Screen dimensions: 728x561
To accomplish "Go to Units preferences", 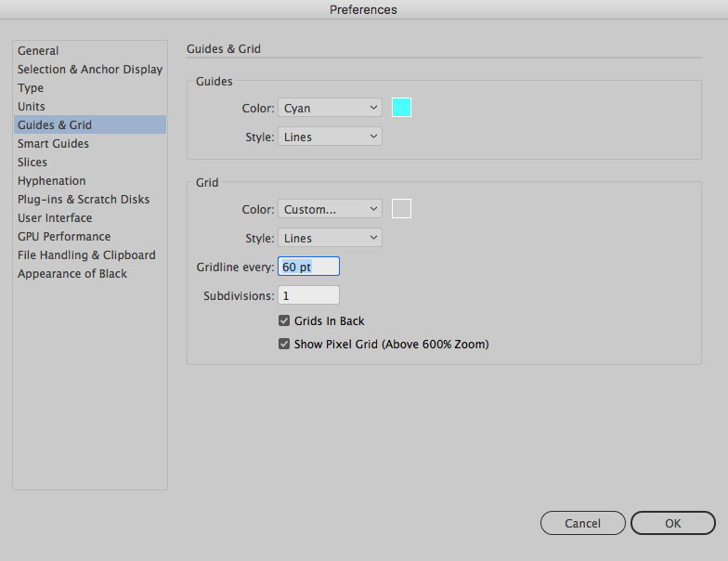I will pos(32,107).
